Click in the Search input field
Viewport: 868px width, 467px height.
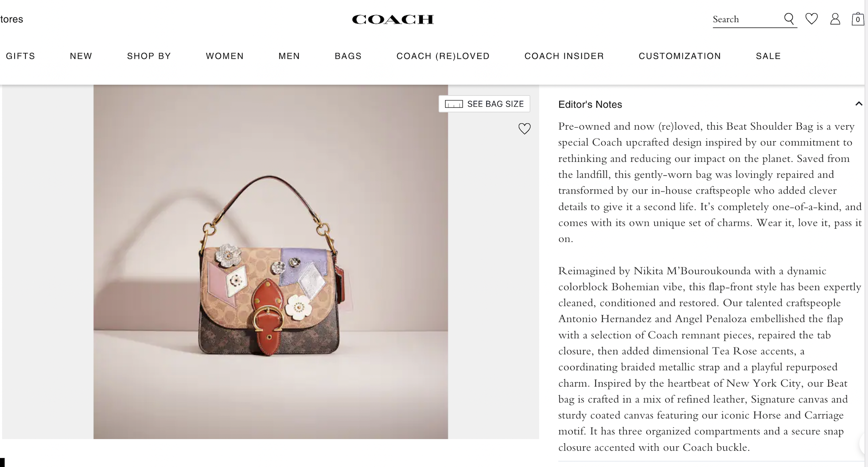coord(746,19)
